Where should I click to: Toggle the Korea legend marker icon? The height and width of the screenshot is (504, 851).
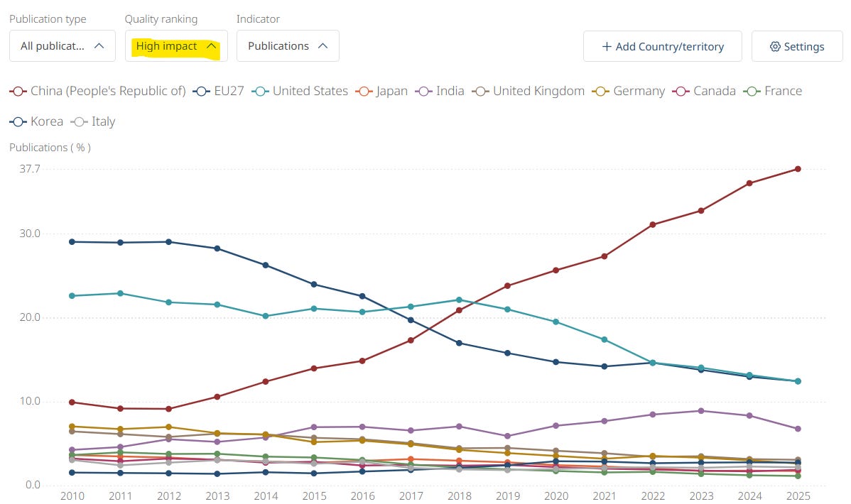[18, 121]
